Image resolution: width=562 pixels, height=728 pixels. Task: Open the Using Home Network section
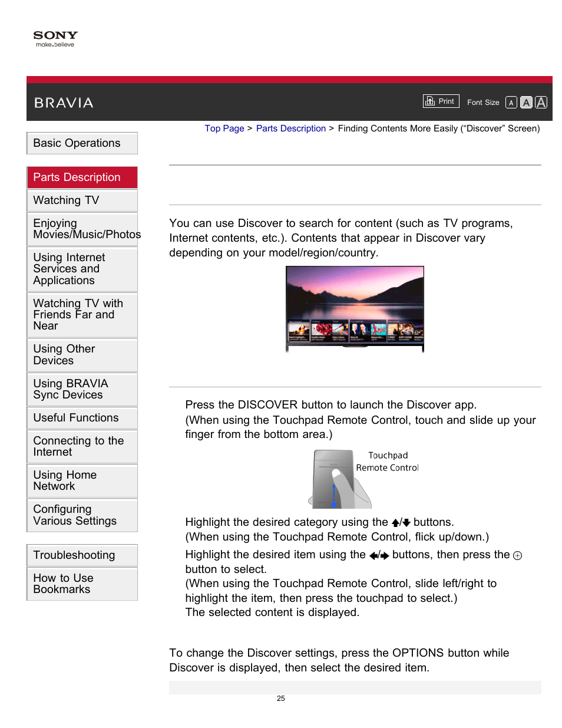tap(82, 480)
